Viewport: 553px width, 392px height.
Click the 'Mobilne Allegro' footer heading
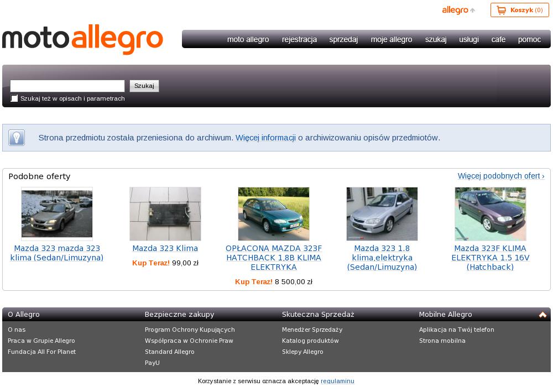(445, 314)
